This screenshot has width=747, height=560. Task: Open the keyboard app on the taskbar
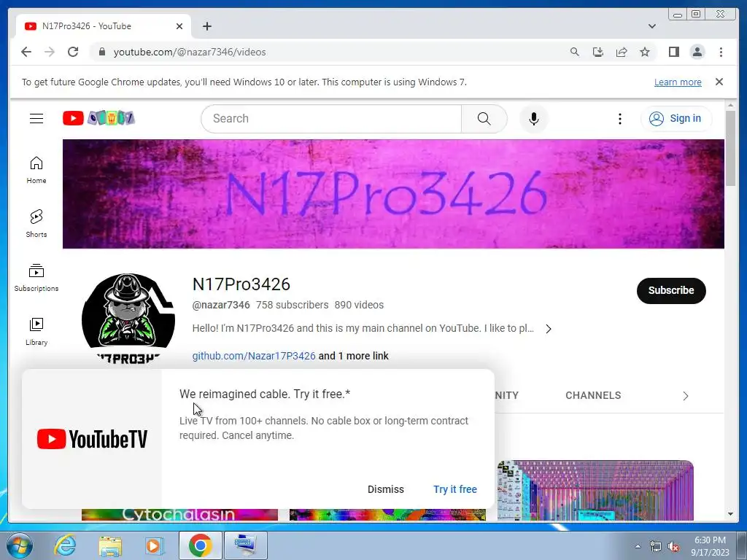tap(245, 545)
